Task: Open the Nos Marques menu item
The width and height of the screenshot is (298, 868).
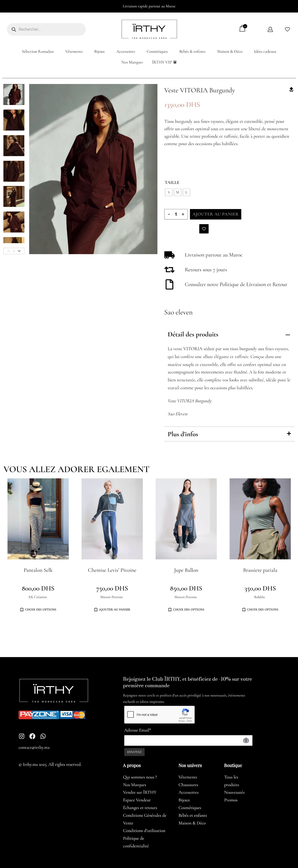Action: pos(132,62)
